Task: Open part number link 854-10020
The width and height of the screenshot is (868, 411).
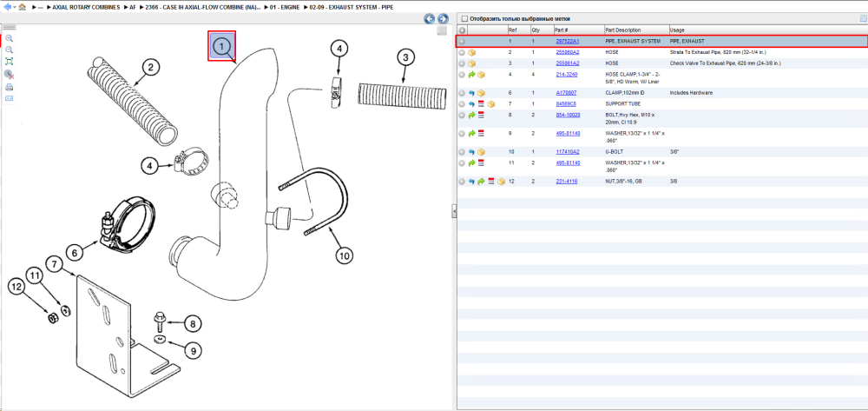Action: tap(568, 115)
